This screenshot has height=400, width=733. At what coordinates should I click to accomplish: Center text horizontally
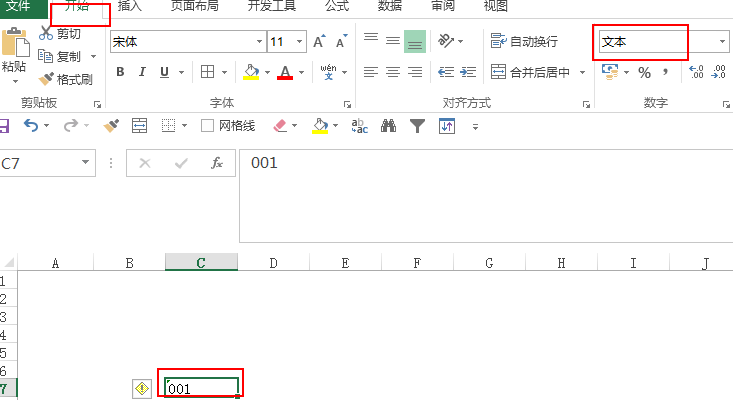393,72
